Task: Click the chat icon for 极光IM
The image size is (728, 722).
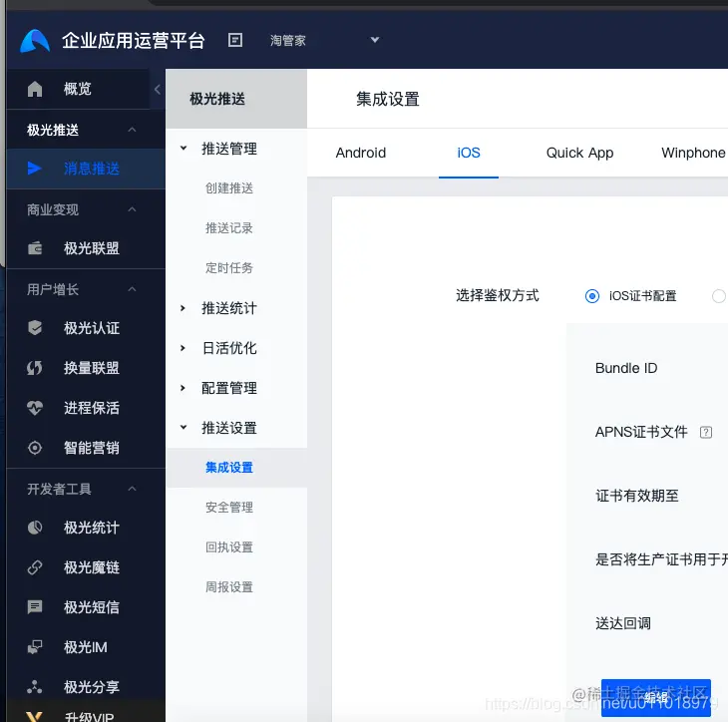Action: 35,647
